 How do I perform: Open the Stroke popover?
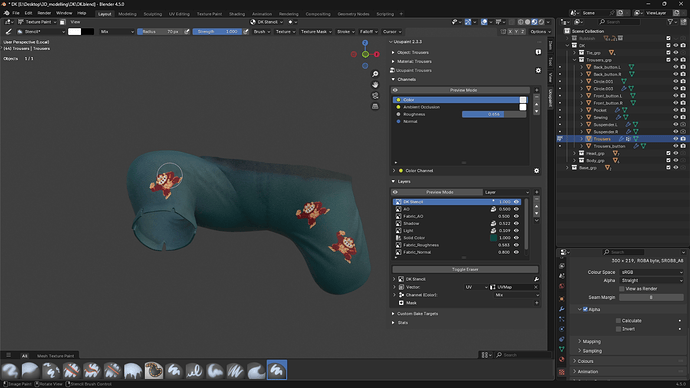click(x=345, y=32)
